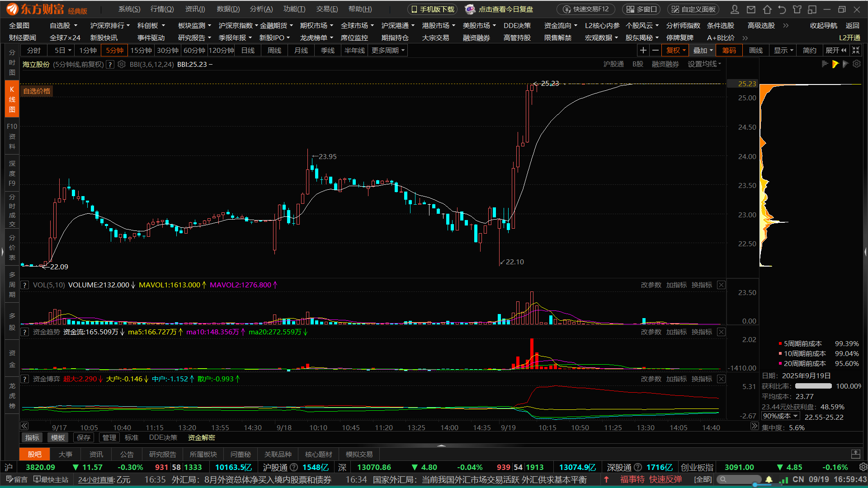This screenshot has width=868, height=488.
Task: Open 行情(Q) menu
Action: click(x=162, y=9)
